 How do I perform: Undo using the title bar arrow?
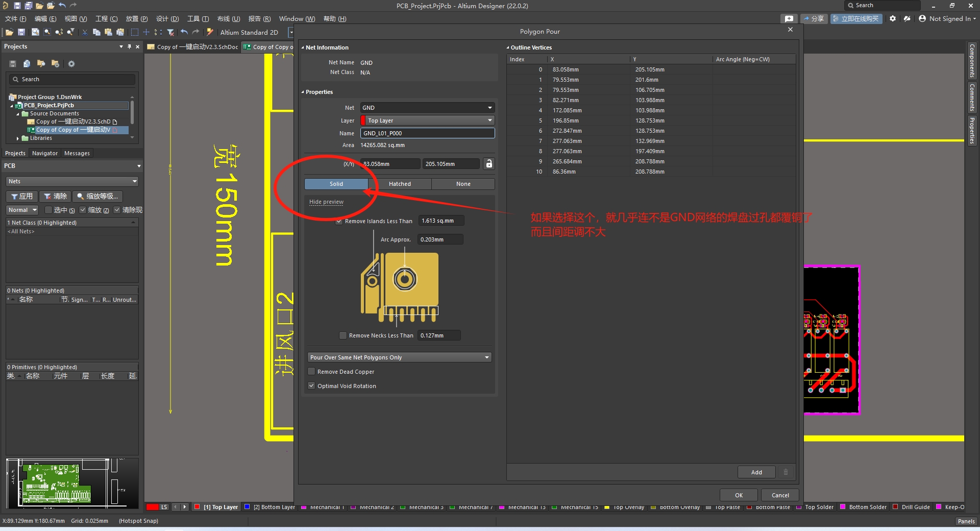(62, 6)
